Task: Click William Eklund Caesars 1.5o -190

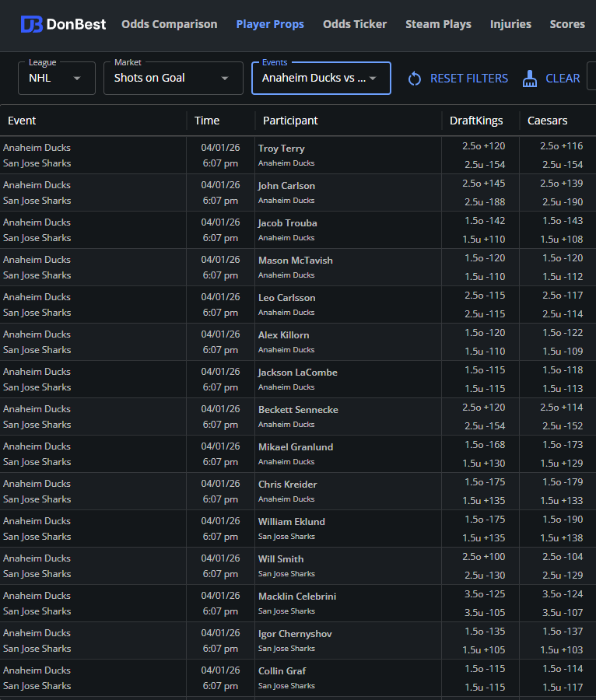Action: pyautogui.click(x=563, y=520)
